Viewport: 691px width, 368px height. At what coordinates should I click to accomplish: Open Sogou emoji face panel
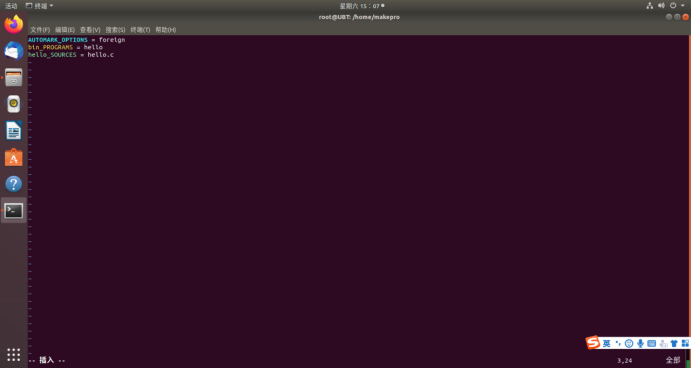coord(629,344)
